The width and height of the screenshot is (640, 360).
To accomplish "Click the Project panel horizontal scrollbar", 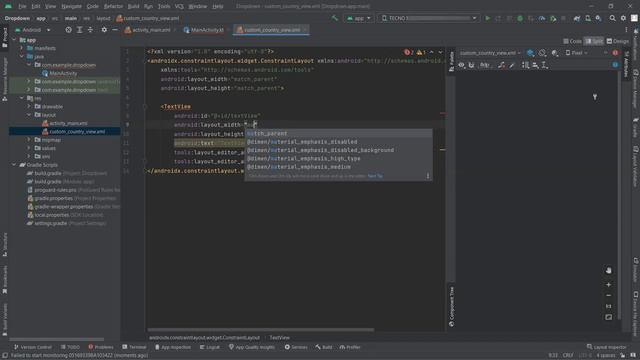I will (x=56, y=339).
